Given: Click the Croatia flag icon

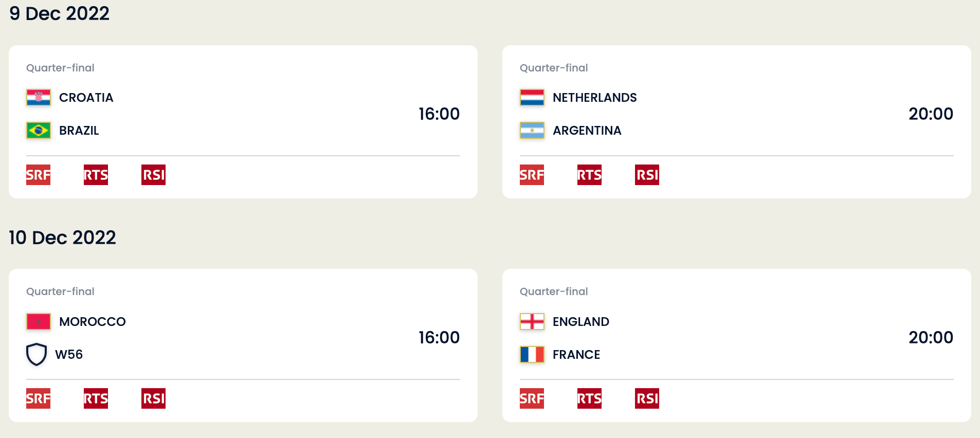Looking at the screenshot, I should click(39, 98).
